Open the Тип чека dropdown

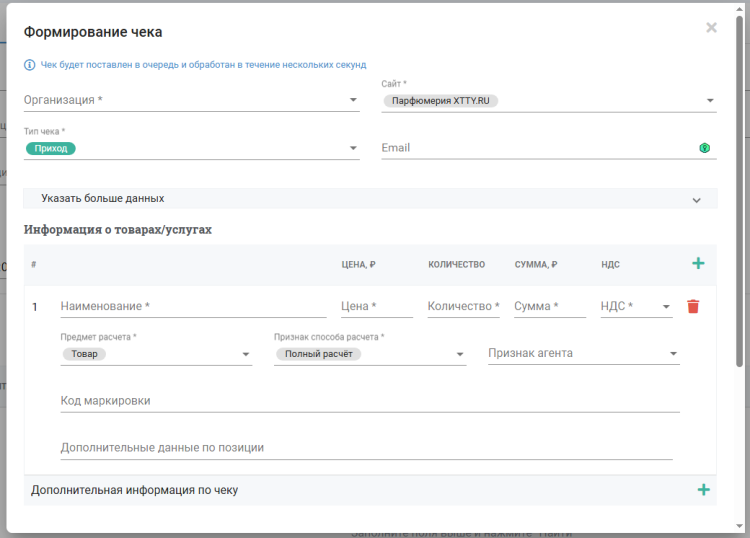coord(353,148)
